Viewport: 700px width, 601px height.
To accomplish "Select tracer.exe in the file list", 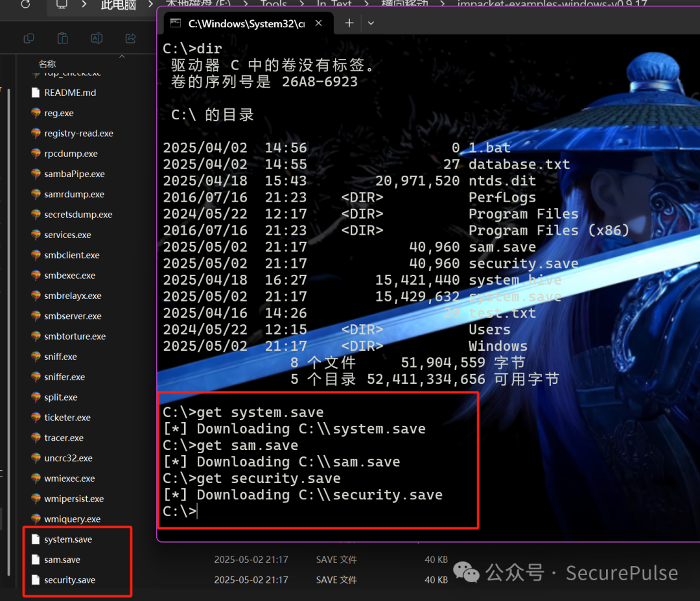I will tap(64, 438).
